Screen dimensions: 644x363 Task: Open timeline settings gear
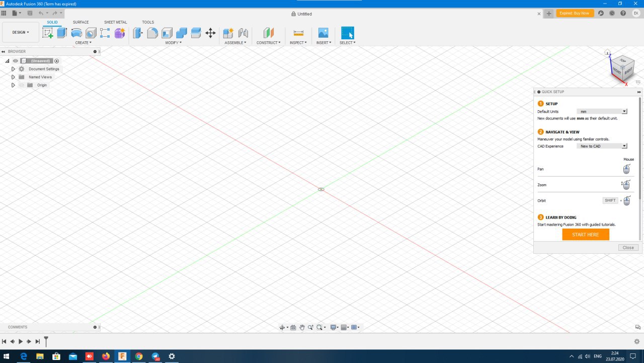(637, 341)
